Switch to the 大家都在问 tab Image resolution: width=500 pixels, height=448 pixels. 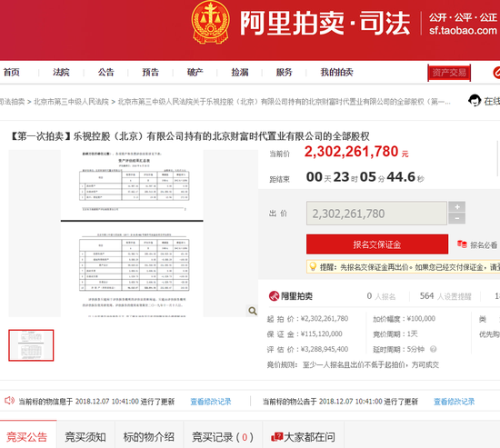tap(304, 437)
